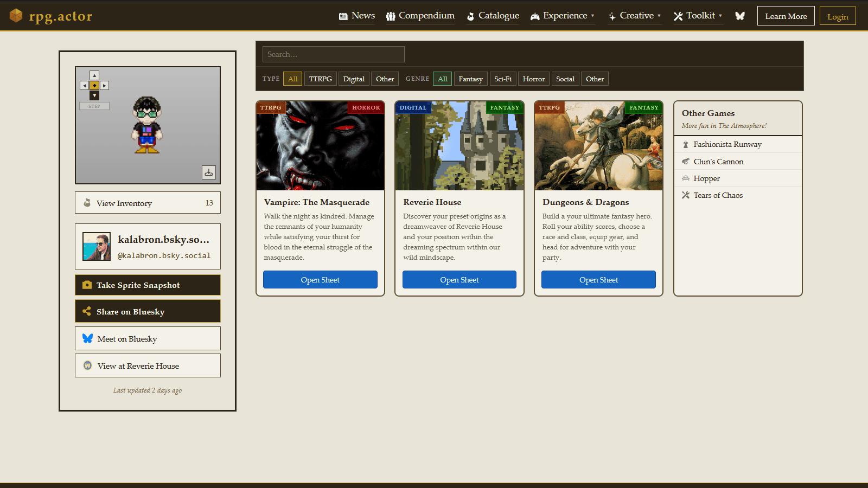Click the up arrow on sprite direction pad
Screen dimensions: 868x488
pos(94,75)
